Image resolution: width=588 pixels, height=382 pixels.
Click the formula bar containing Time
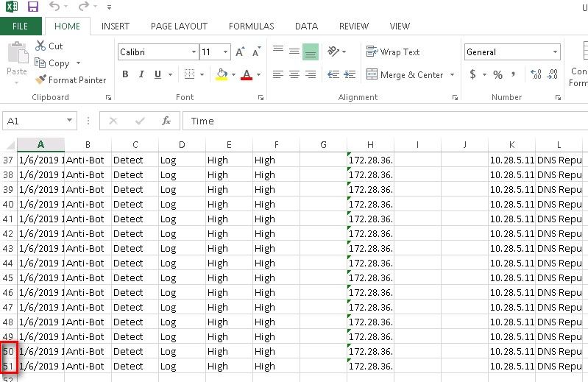(385, 121)
